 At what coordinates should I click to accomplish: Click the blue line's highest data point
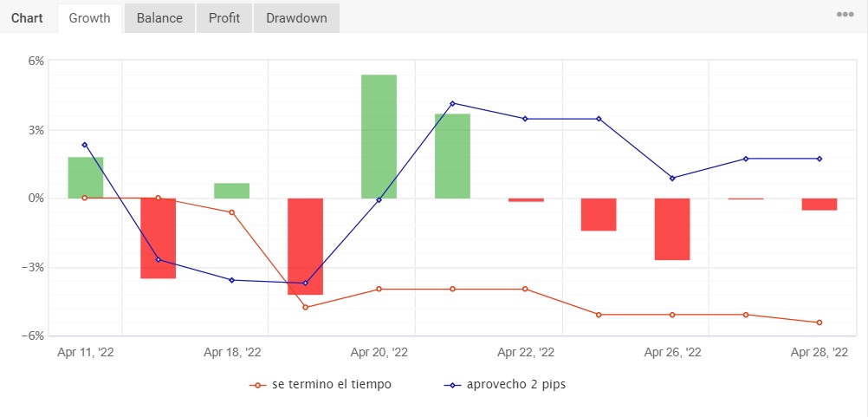pos(452,103)
